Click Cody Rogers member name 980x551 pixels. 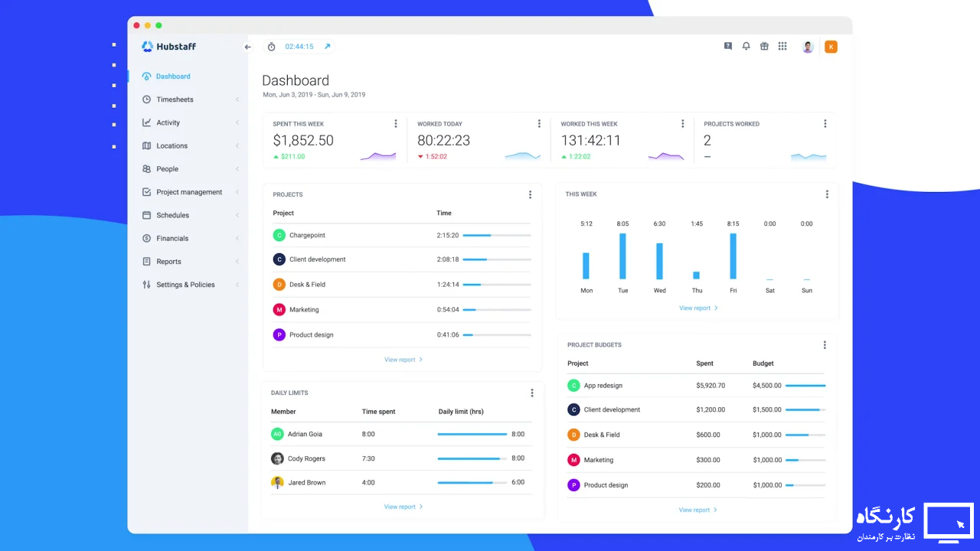tap(306, 458)
